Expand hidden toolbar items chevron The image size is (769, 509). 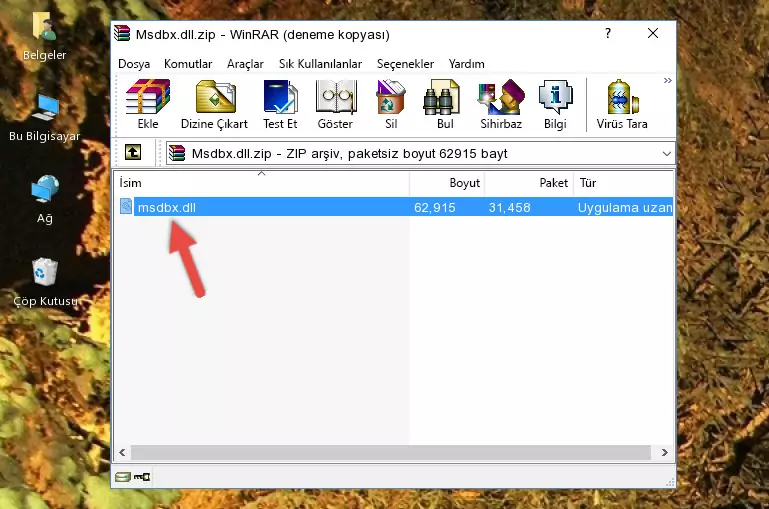click(667, 80)
